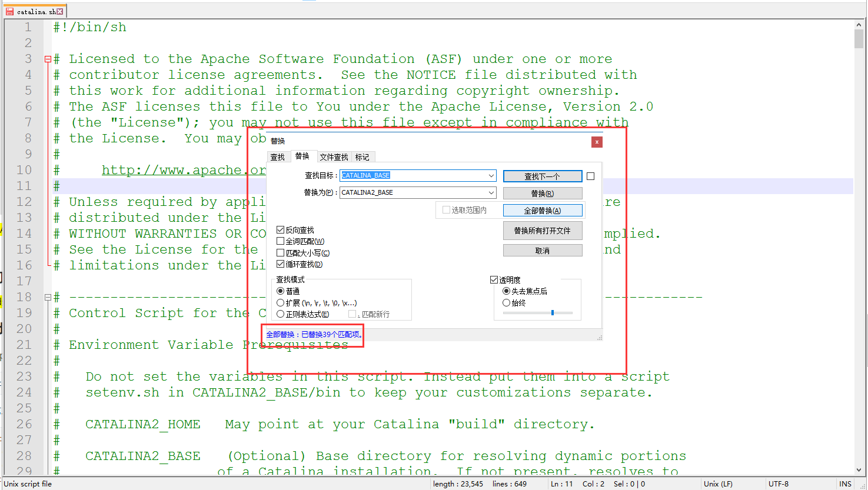This screenshot has height=490, width=868.
Task: Click the scrollbar down arrow
Action: [859, 470]
